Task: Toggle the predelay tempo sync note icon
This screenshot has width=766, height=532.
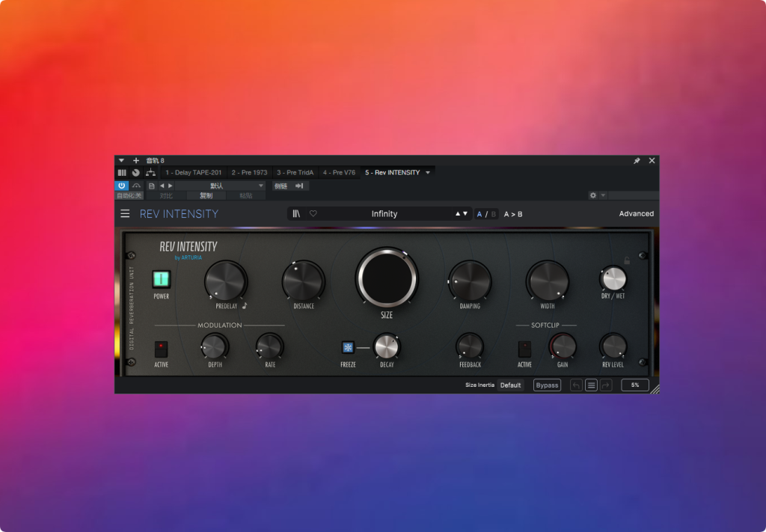Action: [x=245, y=306]
